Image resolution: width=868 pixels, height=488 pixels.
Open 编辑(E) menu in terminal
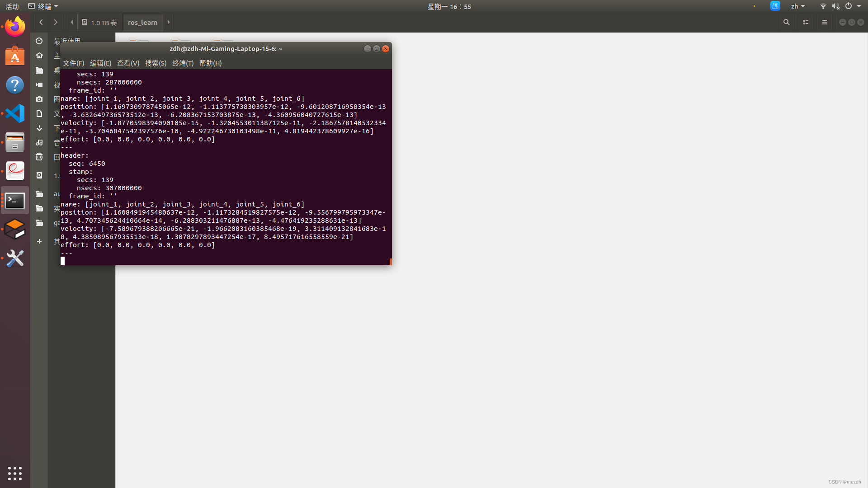[x=100, y=63]
